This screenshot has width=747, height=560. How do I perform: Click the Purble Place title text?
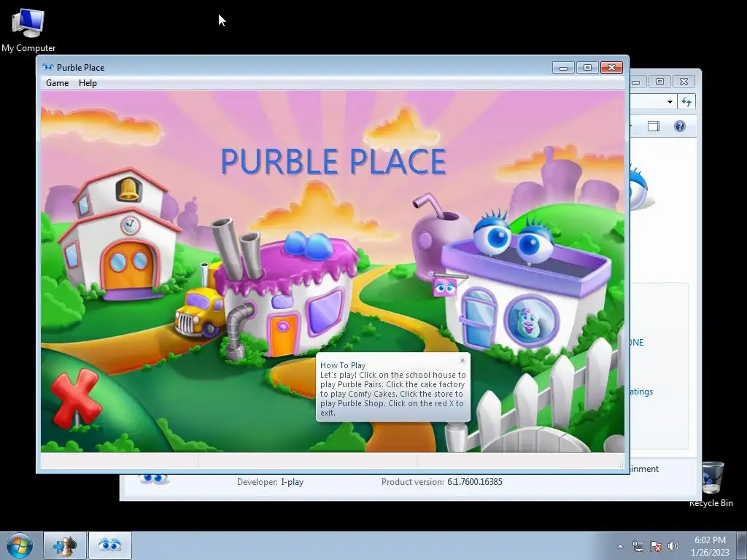pos(333,161)
